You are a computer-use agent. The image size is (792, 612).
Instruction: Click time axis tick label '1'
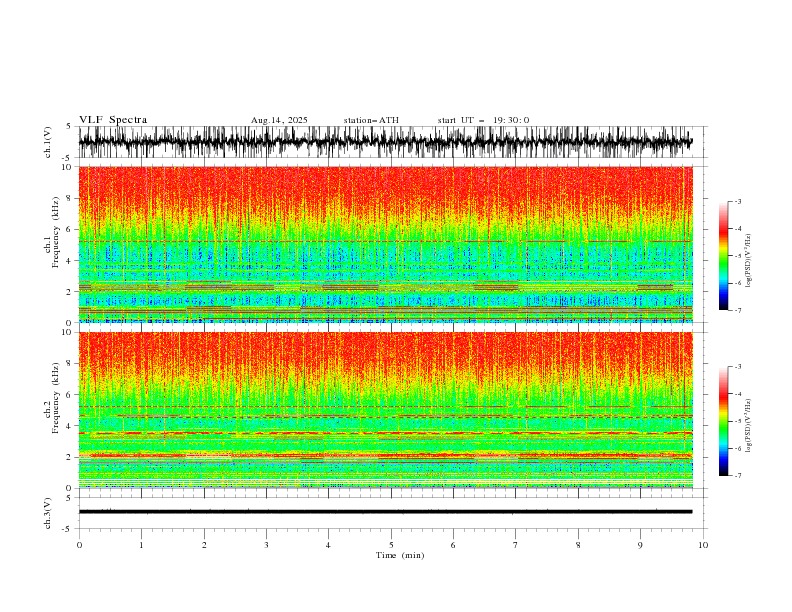[x=141, y=545]
